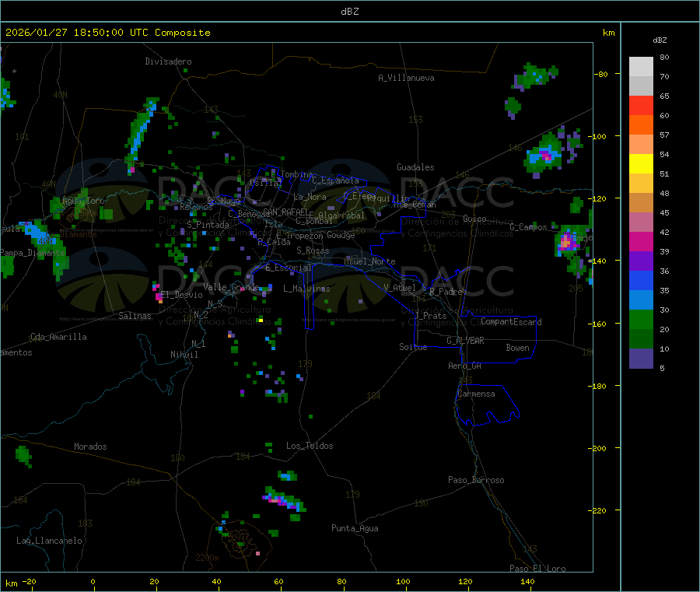Select the Soitue place label

pyautogui.click(x=413, y=347)
